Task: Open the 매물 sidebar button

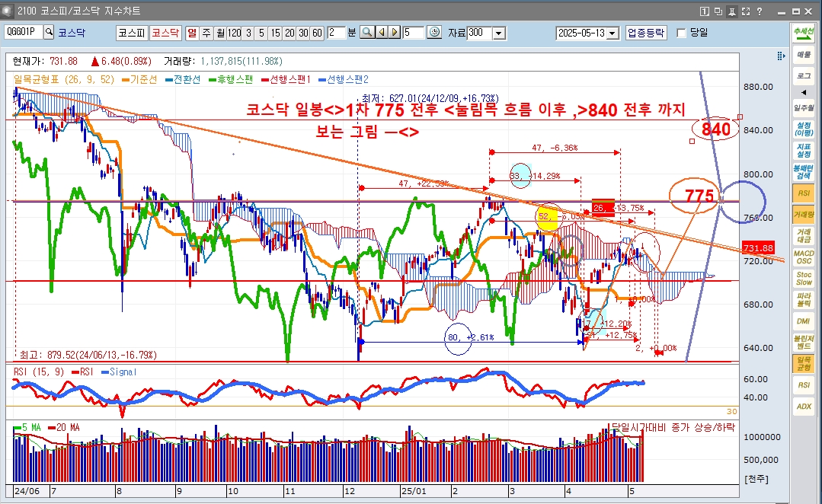Action: tap(804, 55)
